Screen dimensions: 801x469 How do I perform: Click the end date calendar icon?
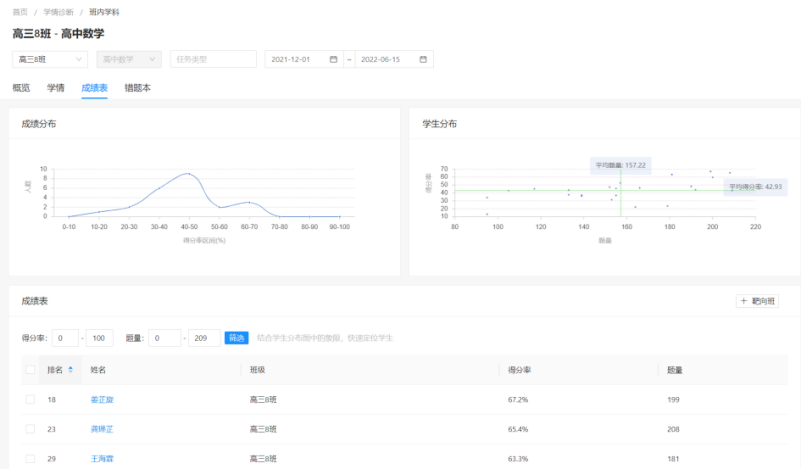click(423, 59)
